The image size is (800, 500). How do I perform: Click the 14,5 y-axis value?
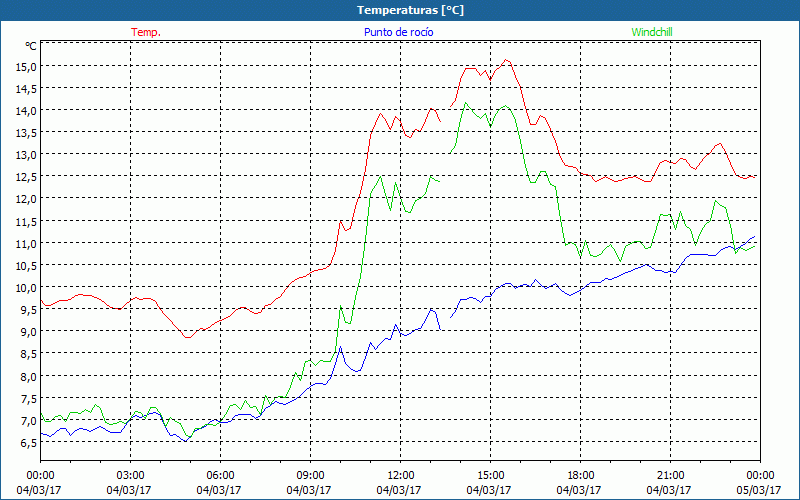[27, 89]
